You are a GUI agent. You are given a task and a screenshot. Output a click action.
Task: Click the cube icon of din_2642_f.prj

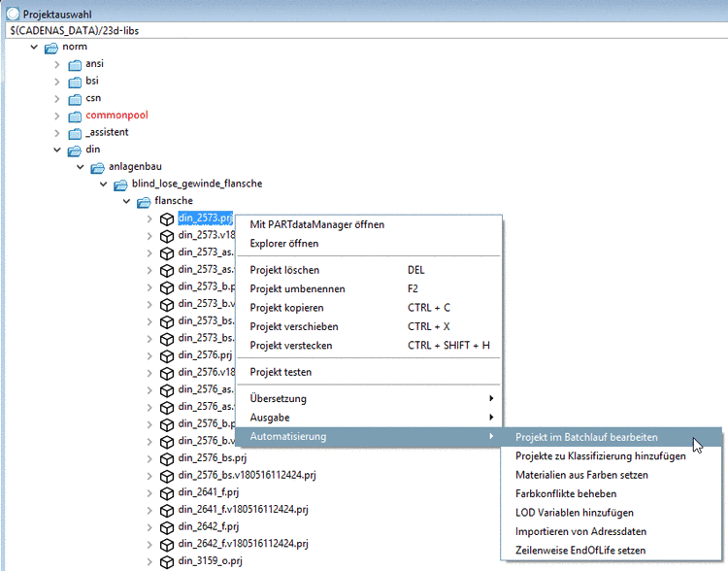coord(167,528)
